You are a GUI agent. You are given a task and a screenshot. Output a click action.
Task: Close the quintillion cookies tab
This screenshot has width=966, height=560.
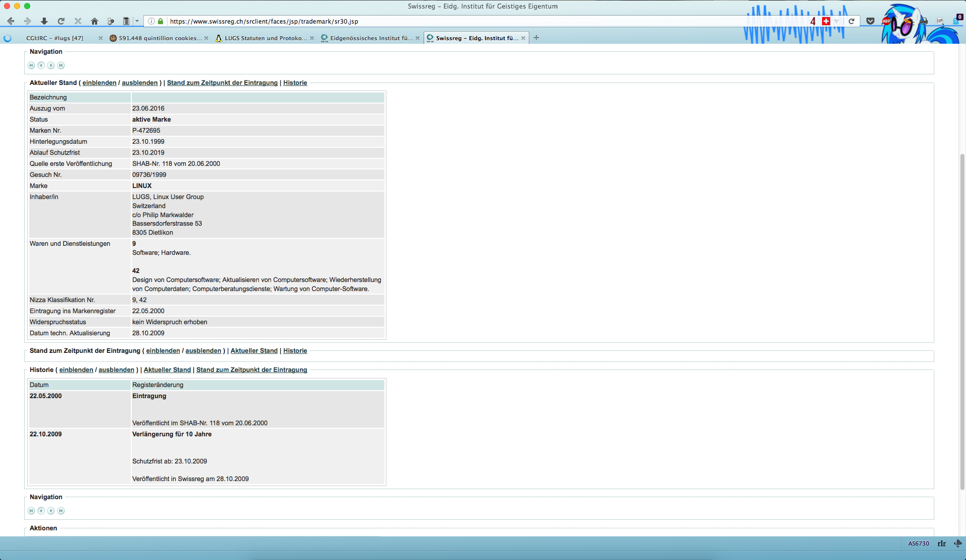point(206,38)
